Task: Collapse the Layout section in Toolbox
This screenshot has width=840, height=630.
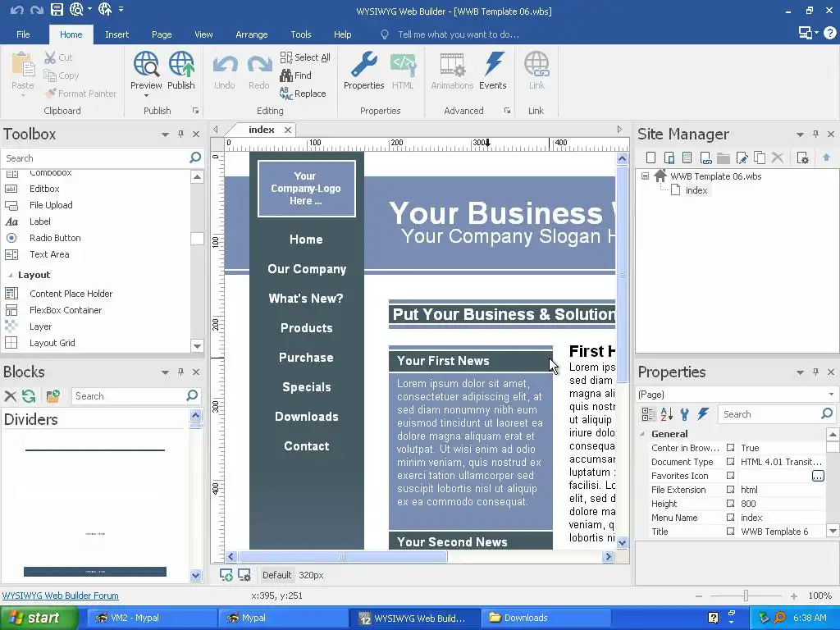Action: (x=10, y=275)
